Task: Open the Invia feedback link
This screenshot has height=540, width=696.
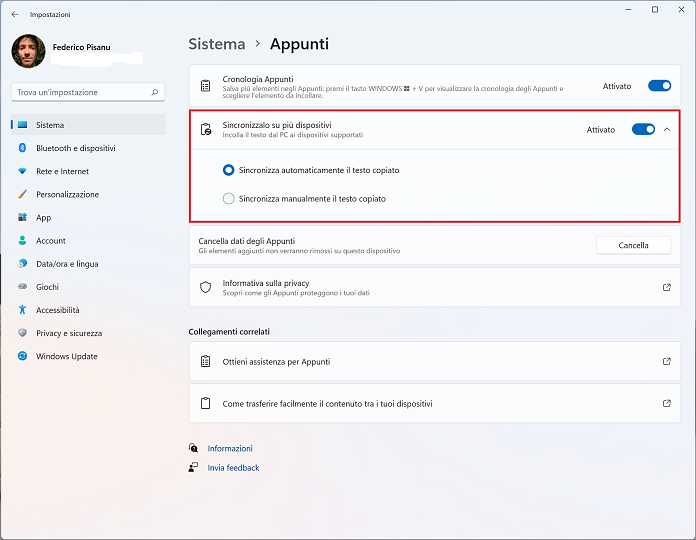Action: tap(233, 467)
